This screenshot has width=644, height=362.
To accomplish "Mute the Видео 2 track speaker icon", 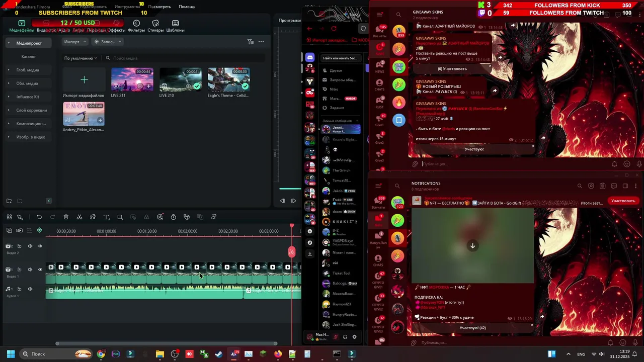I will tap(30, 246).
